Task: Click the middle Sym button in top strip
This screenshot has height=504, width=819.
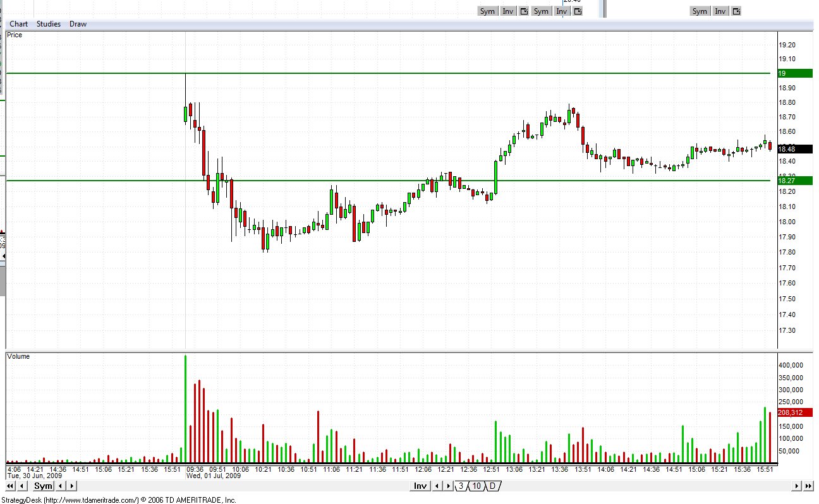Action: point(541,11)
